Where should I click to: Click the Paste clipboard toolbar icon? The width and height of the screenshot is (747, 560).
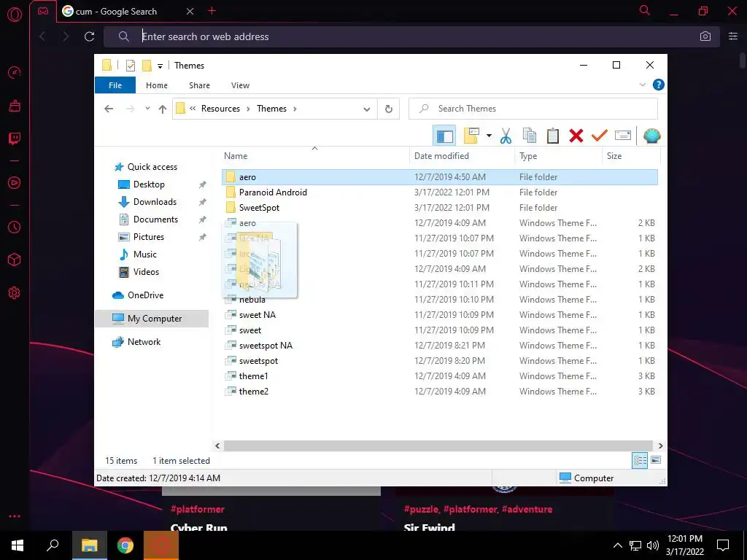coord(553,136)
